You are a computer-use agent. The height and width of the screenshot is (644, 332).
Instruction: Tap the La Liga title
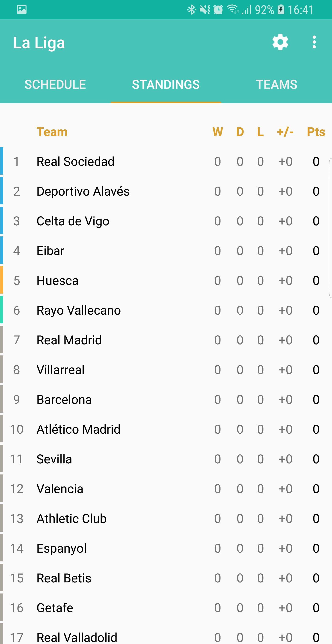click(39, 42)
